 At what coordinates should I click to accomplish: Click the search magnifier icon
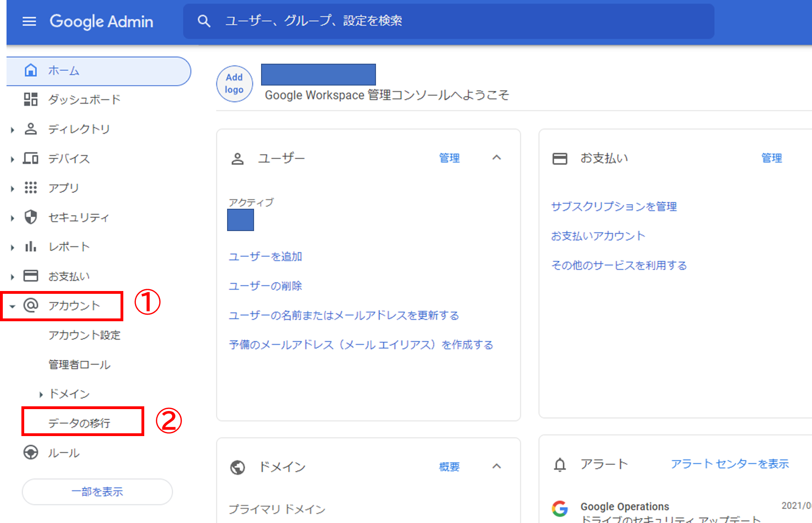click(x=204, y=21)
